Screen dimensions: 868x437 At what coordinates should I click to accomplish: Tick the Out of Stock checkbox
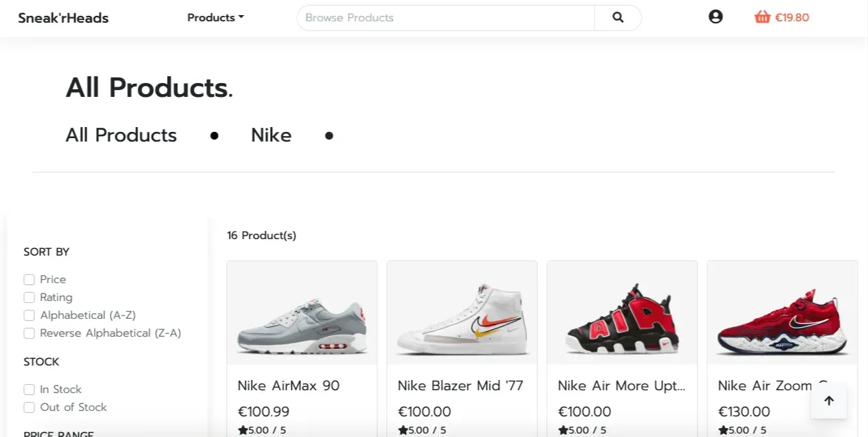pyautogui.click(x=29, y=407)
